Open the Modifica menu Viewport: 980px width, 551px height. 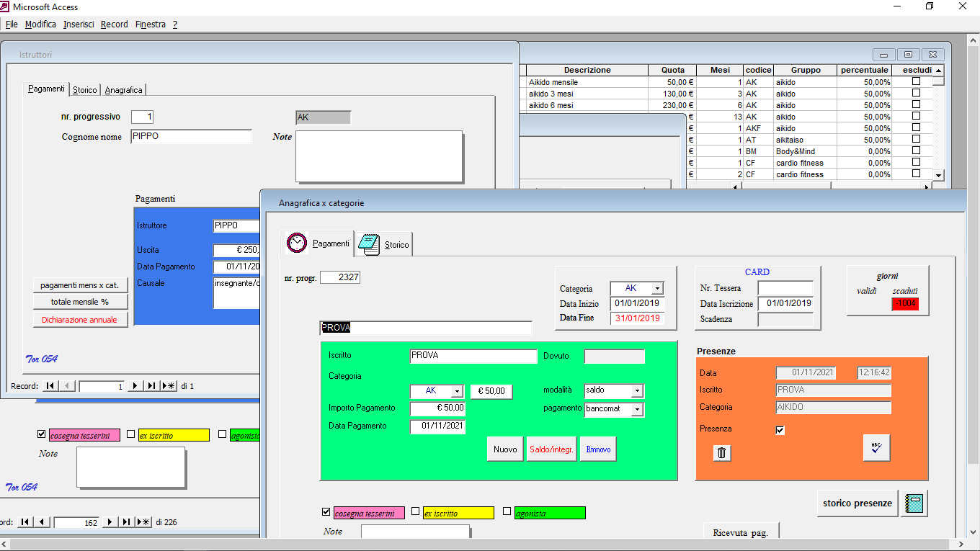pos(40,24)
